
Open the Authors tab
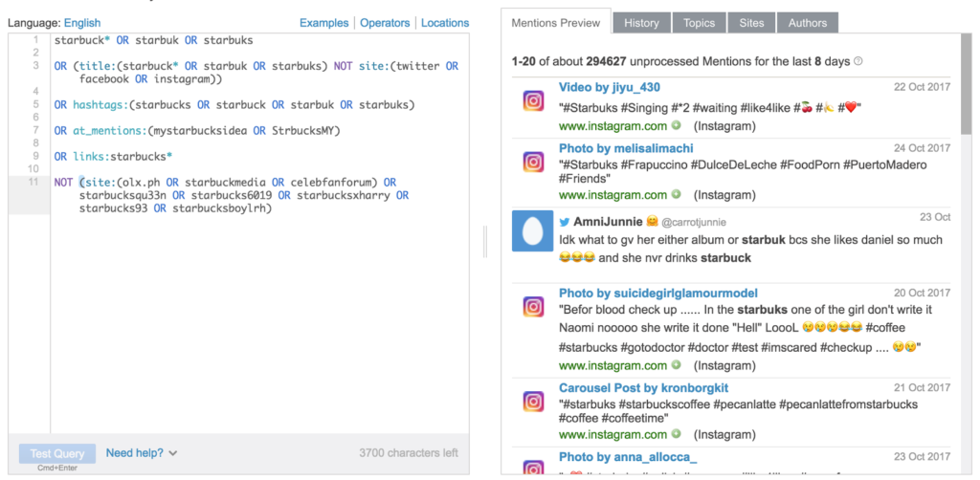tap(808, 23)
